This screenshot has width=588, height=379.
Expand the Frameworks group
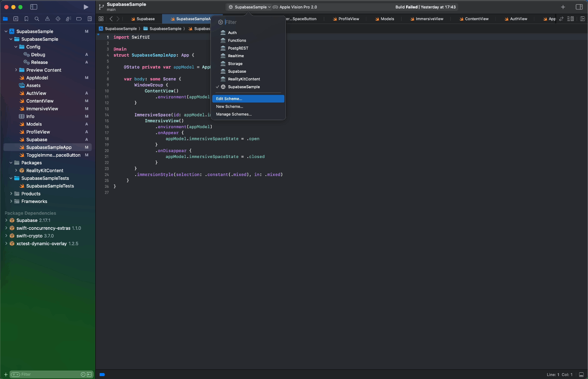pos(11,202)
